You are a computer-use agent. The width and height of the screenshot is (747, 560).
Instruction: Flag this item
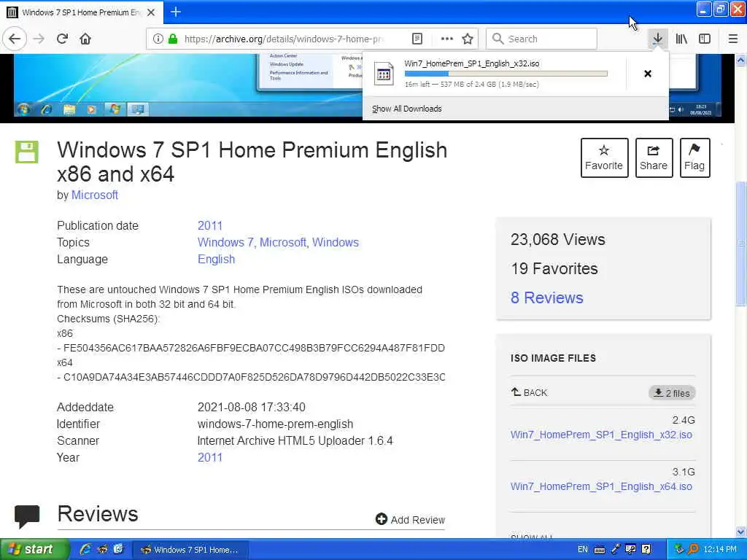[x=694, y=157]
